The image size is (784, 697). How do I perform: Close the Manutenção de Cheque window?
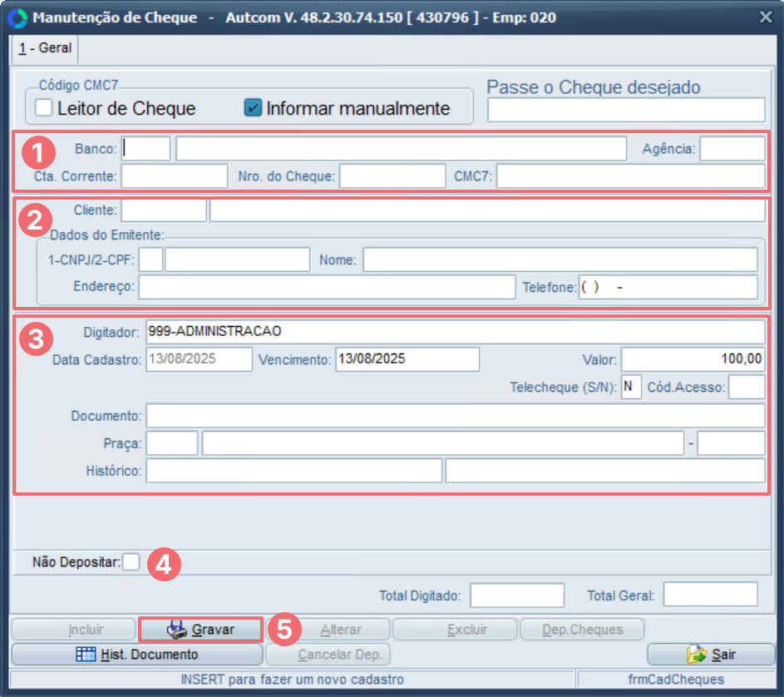pyautogui.click(x=766, y=17)
